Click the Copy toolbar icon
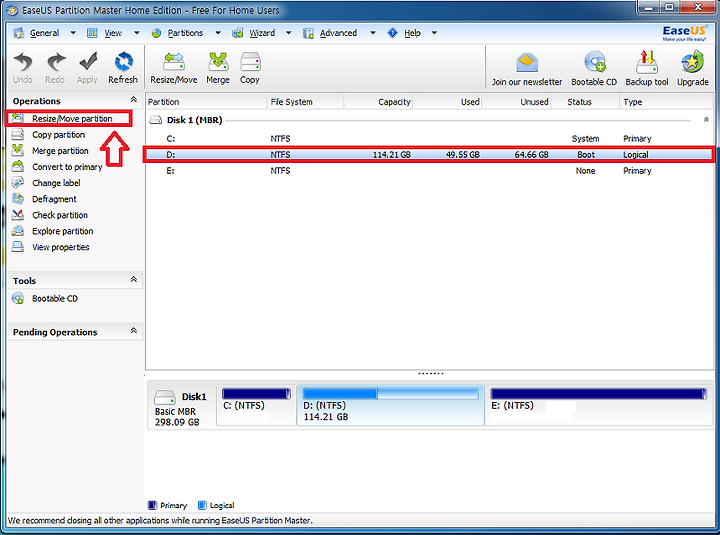Viewport: 720px width, 535px height. (250, 68)
